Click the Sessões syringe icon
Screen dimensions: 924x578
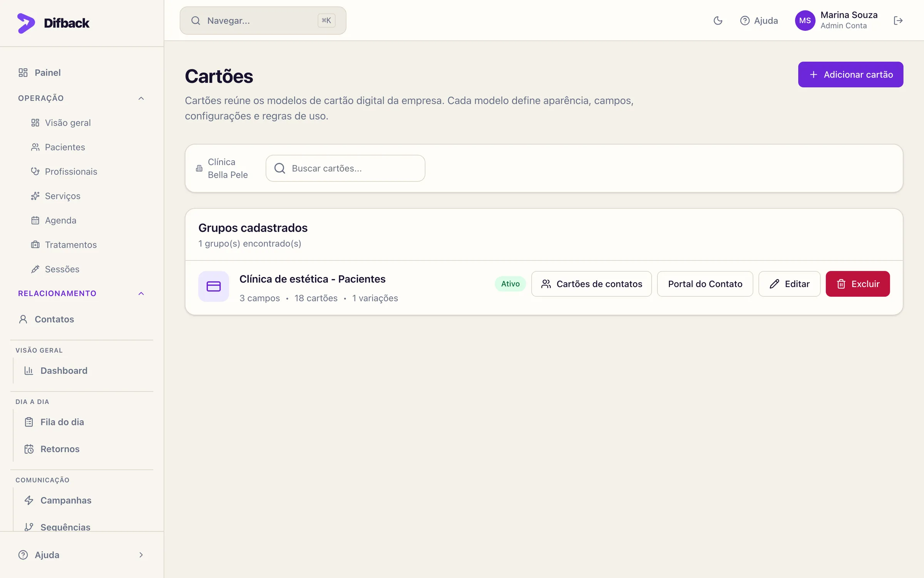35,269
